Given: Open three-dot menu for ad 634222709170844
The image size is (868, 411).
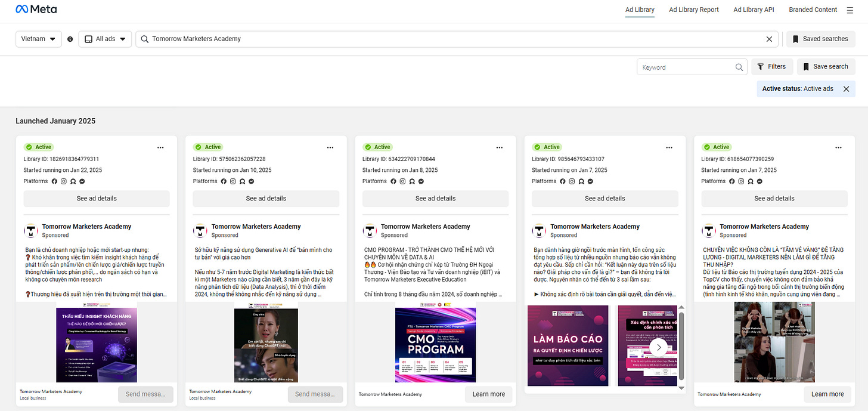Looking at the screenshot, I should [500, 147].
